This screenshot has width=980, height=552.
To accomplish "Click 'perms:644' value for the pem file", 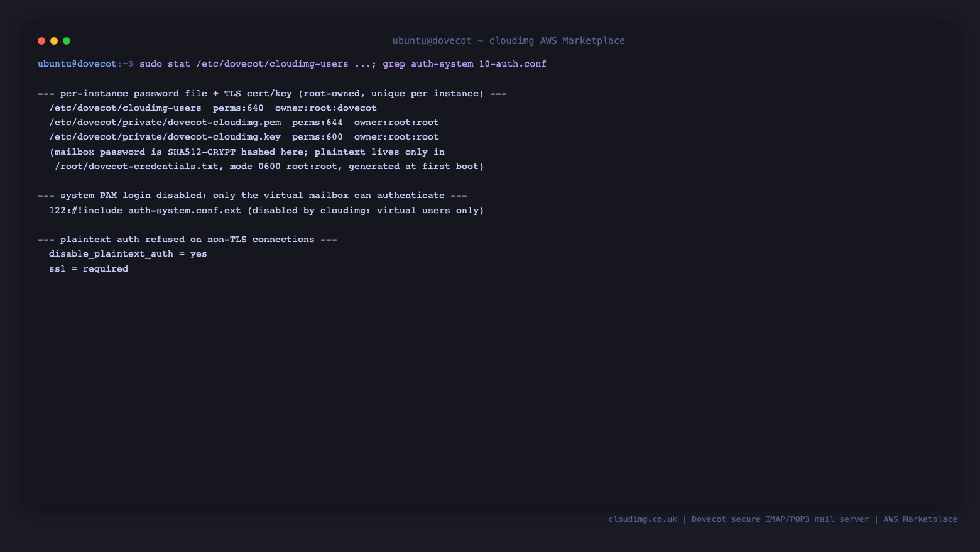I will (x=317, y=123).
